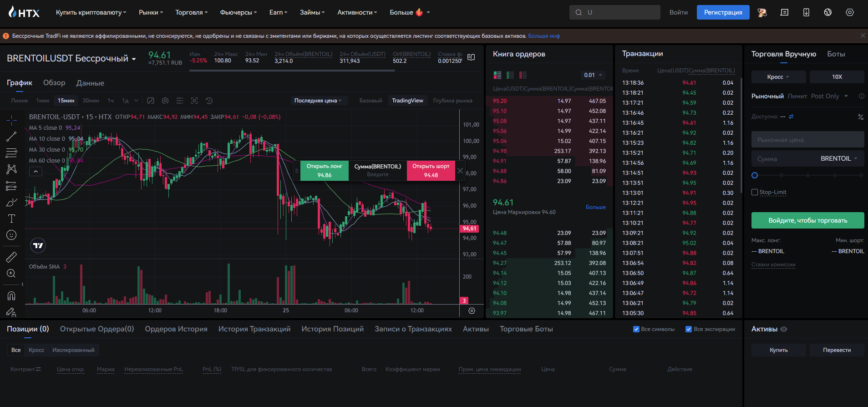Open the app download phone icon
This screenshot has width=868, height=407.
(x=806, y=12)
